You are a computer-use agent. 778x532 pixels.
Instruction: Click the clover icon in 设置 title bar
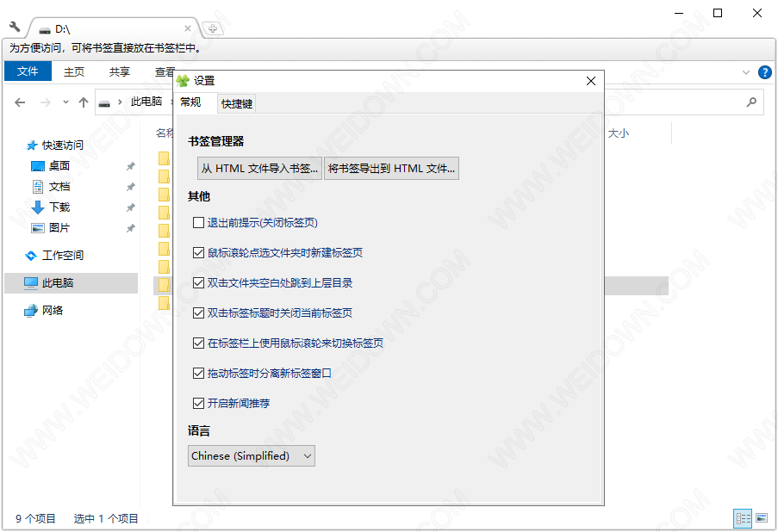(x=183, y=80)
